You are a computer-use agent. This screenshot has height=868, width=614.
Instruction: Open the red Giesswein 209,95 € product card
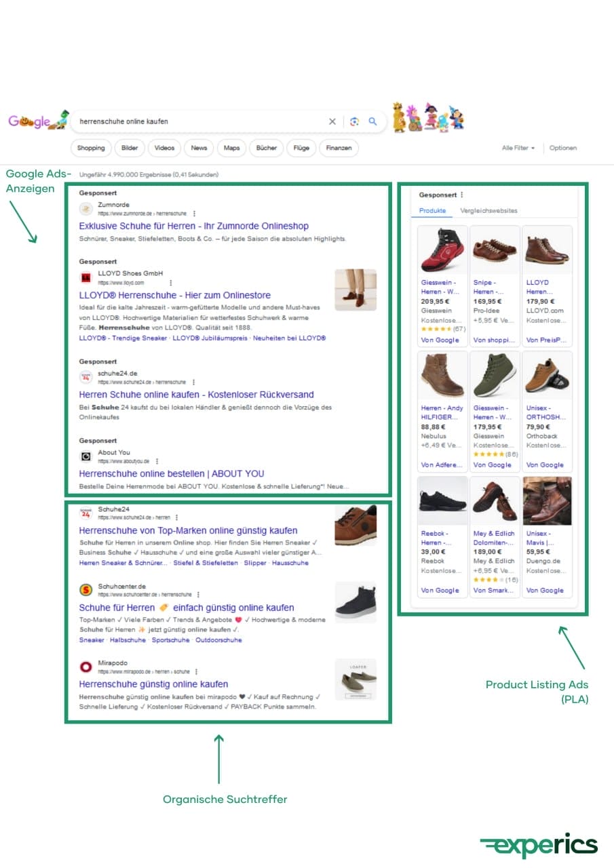point(442,286)
